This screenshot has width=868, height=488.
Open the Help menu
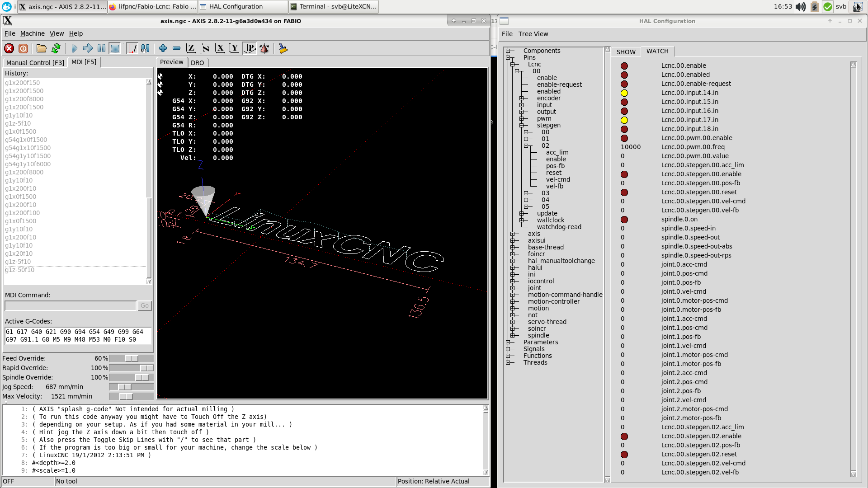tap(76, 33)
